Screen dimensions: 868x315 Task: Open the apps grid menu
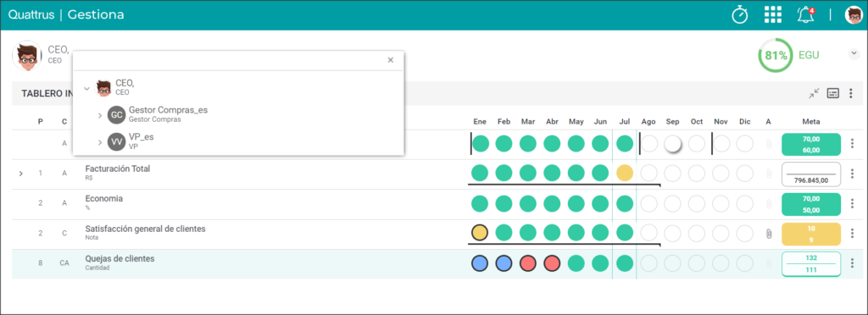[x=773, y=15]
